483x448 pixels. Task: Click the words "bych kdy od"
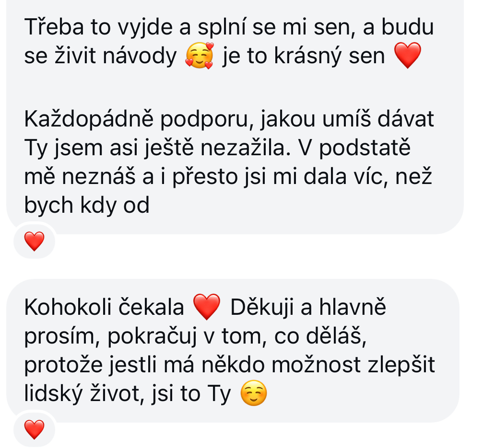coord(87,206)
